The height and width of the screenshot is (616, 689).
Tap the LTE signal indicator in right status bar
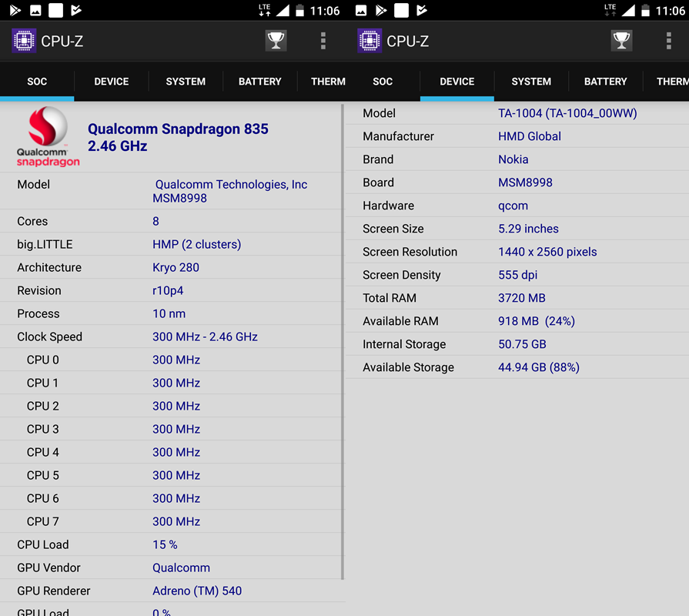(x=610, y=10)
